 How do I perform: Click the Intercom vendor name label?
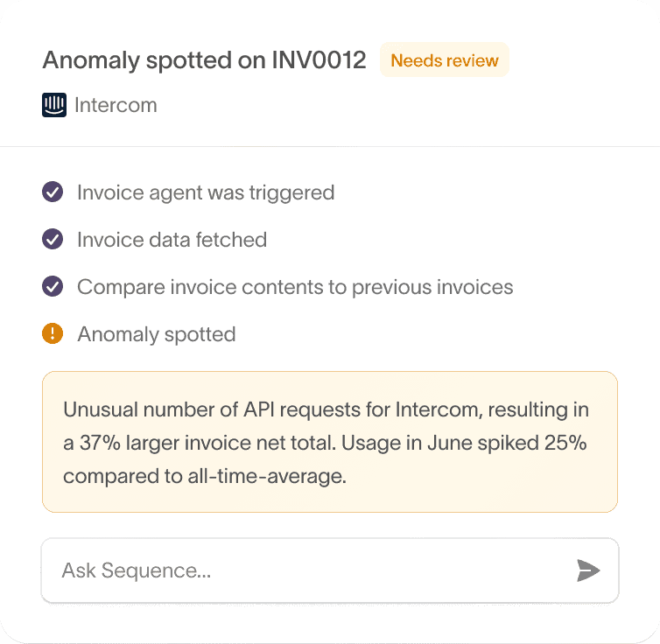[116, 106]
